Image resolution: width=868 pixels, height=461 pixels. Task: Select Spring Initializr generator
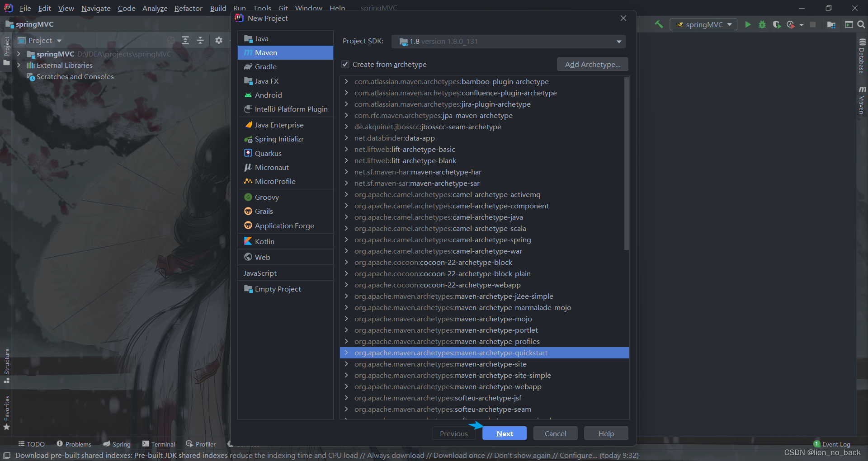(285, 139)
